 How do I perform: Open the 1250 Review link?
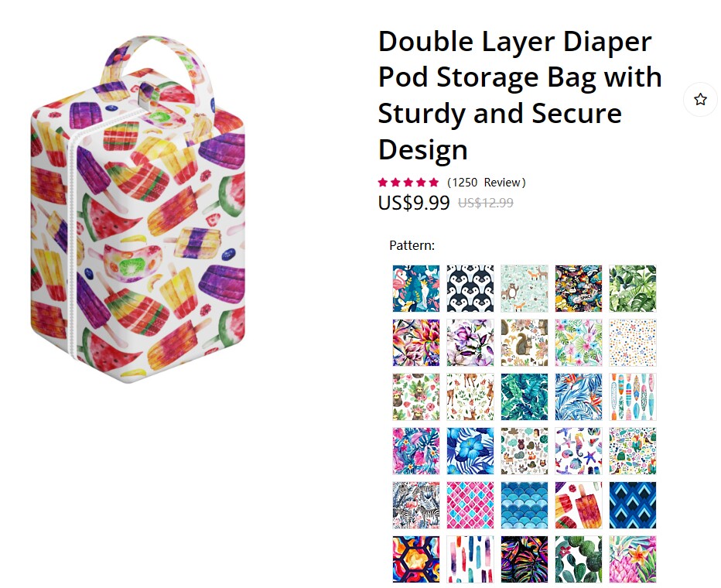coord(487,183)
